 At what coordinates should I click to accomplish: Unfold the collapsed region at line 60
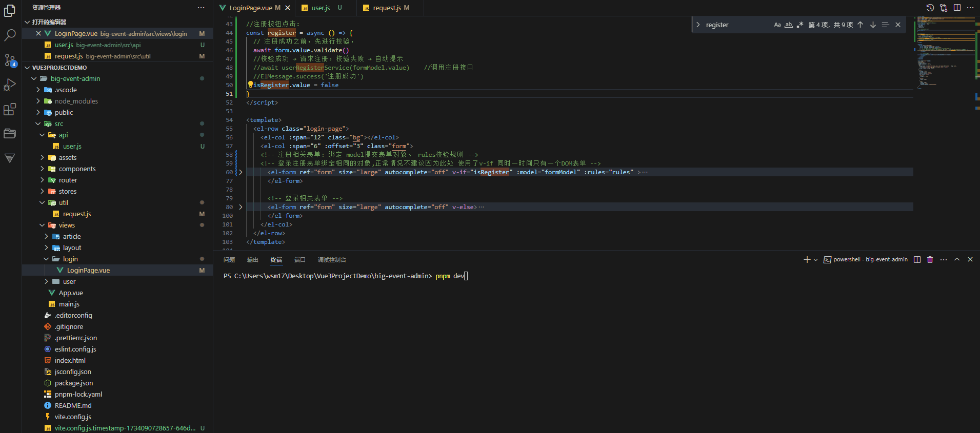pyautogui.click(x=241, y=172)
